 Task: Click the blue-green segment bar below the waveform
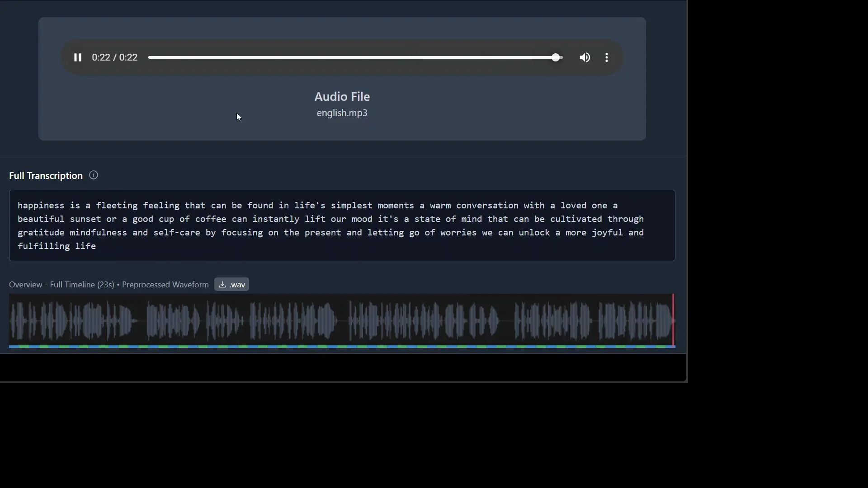point(342,347)
